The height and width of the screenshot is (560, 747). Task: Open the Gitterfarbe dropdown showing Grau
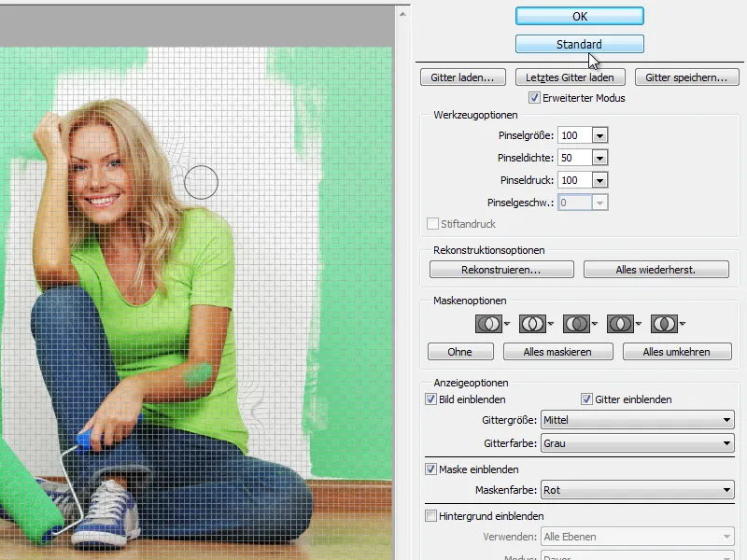point(638,443)
